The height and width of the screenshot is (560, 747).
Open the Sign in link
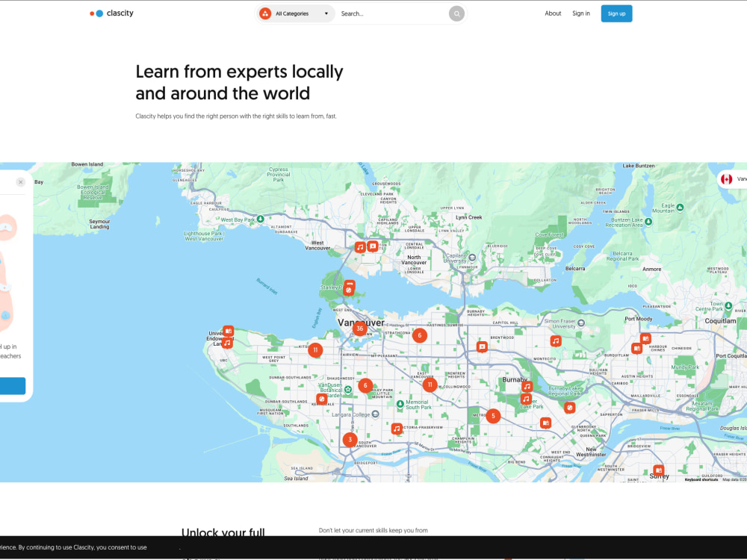[580, 13]
